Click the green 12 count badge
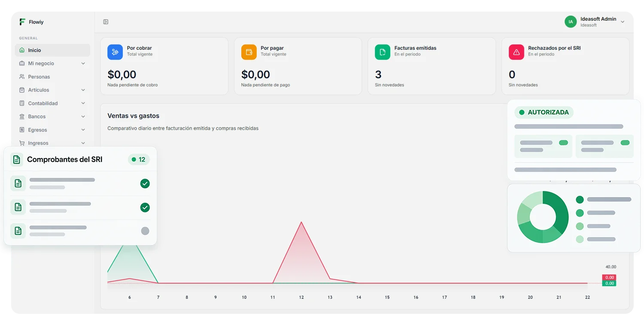The height and width of the screenshot is (322, 644). coord(139,160)
